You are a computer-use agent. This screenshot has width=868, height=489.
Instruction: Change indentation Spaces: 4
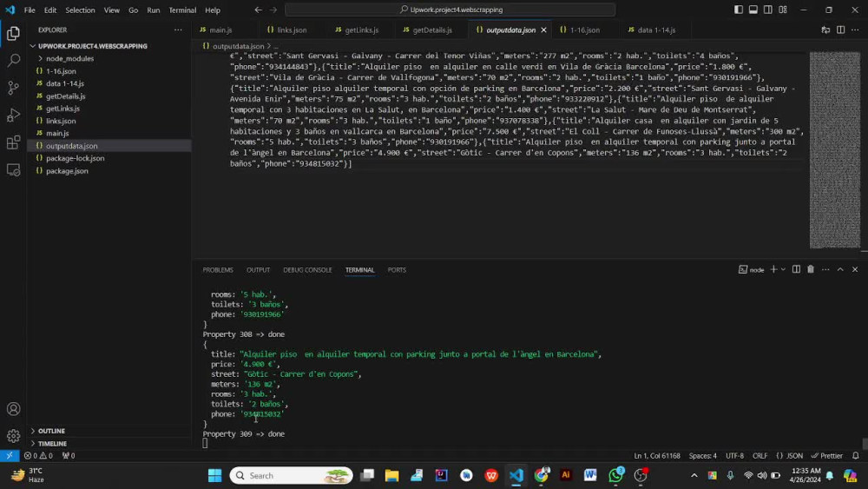tap(702, 456)
